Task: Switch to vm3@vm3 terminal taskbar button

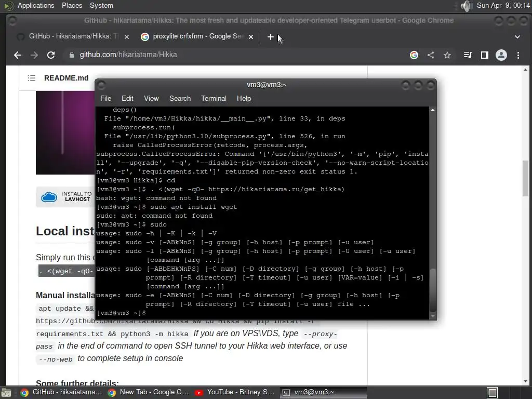Action: coord(323,393)
